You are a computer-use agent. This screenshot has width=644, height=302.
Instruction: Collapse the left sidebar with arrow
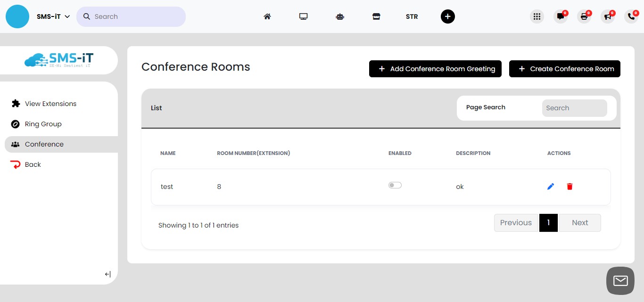107,274
